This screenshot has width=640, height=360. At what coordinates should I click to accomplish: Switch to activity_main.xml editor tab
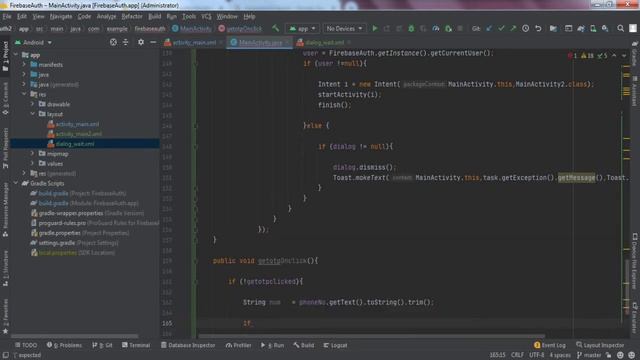(x=194, y=42)
